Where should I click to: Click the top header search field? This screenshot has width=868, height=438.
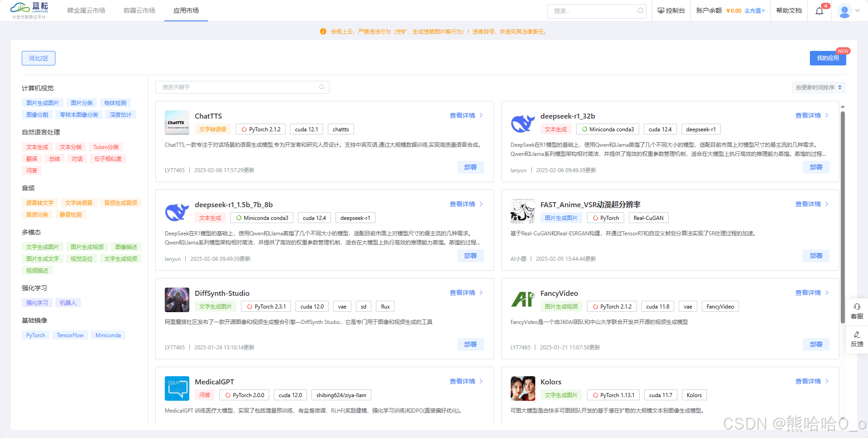[597, 11]
